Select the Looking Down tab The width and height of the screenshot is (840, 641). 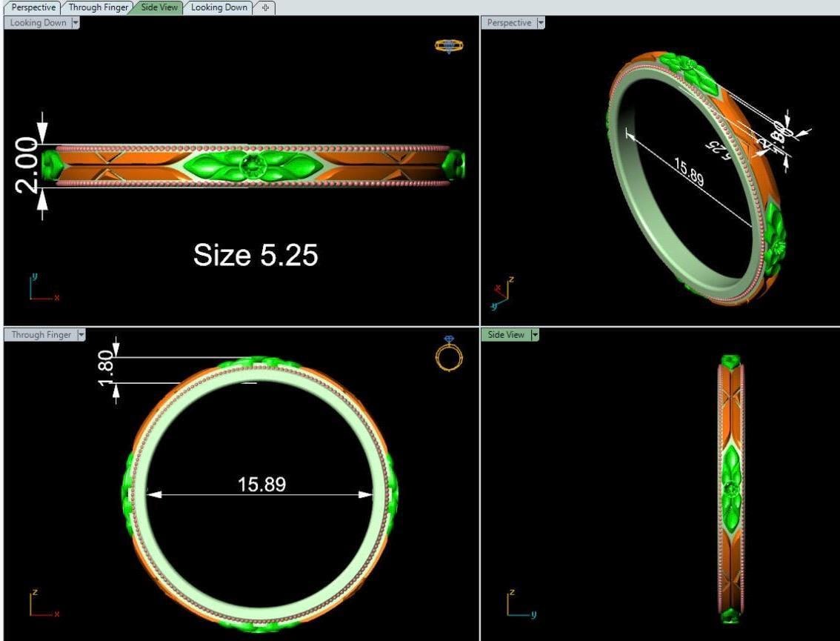[x=219, y=7]
